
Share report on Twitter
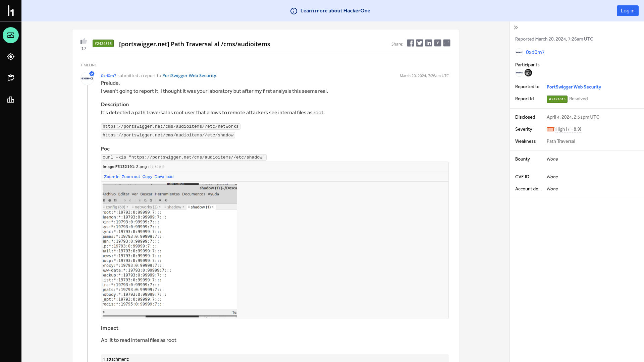[x=420, y=43]
